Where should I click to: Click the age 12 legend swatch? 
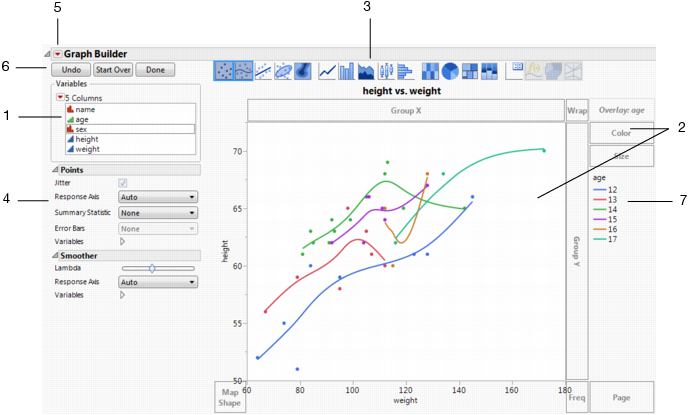click(599, 190)
